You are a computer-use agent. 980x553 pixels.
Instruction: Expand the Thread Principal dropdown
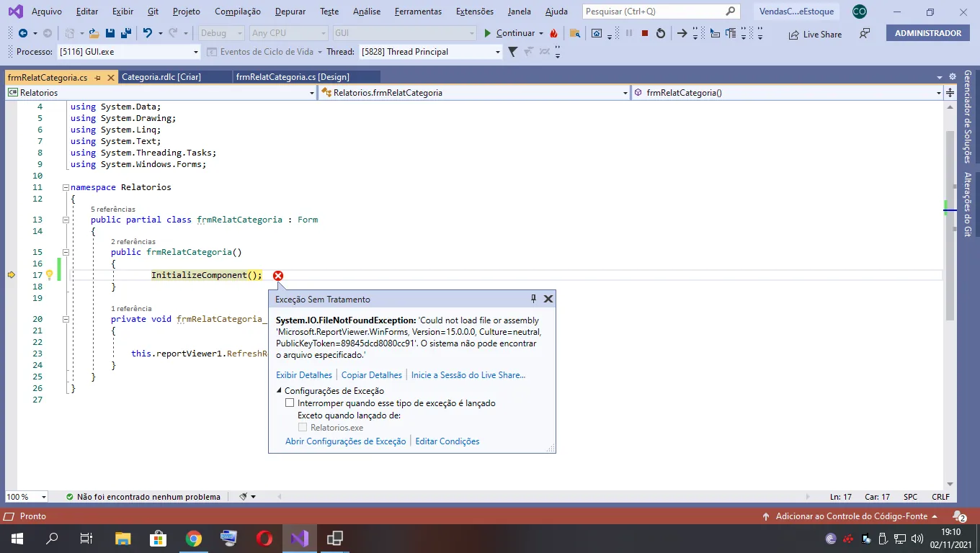point(497,52)
